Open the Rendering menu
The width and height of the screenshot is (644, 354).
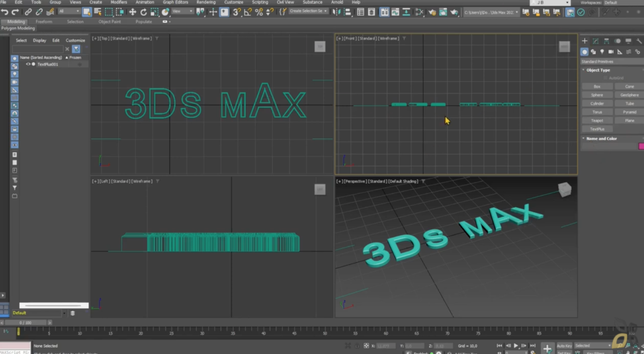[x=206, y=2]
